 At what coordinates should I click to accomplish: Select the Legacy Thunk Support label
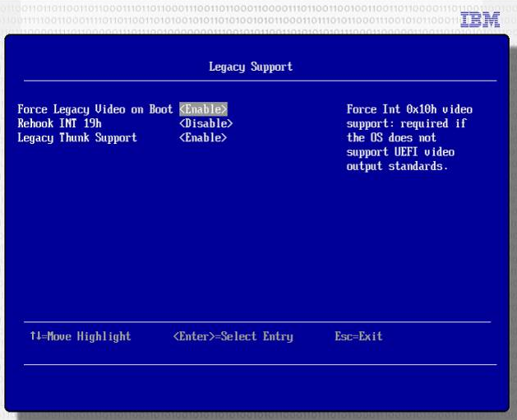[77, 137]
